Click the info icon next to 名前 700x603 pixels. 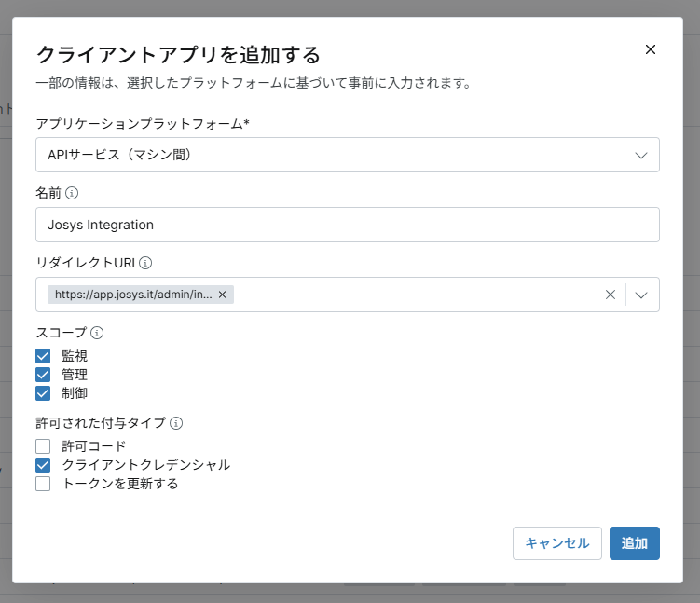[72, 194]
